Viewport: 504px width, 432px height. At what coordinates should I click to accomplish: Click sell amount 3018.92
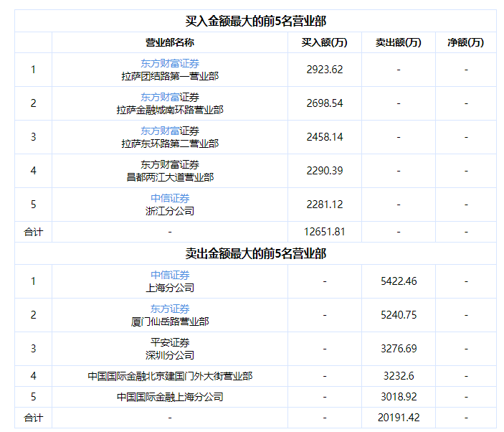pyautogui.click(x=399, y=397)
